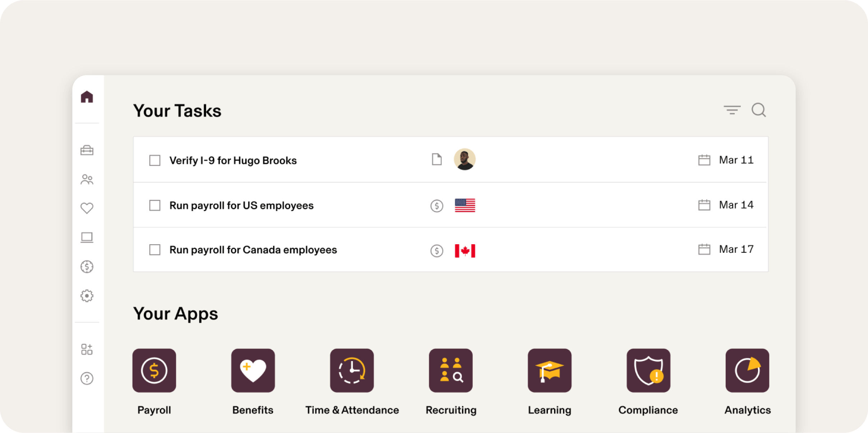Open the Learning app

click(x=549, y=370)
